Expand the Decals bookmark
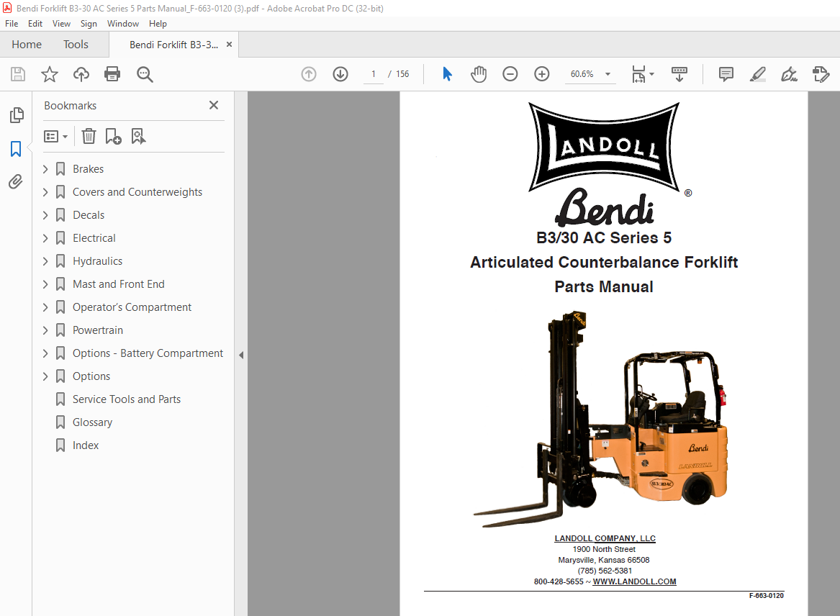This screenshot has height=616, width=840. (45, 215)
